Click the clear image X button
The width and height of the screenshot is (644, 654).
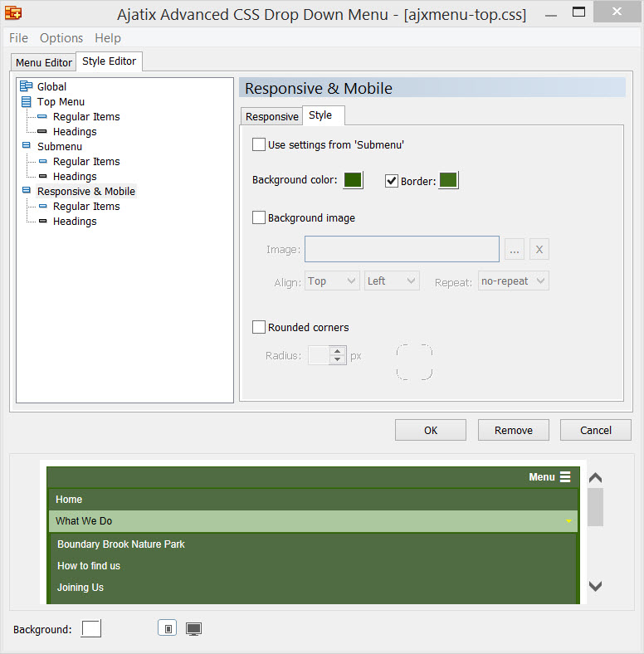(539, 250)
